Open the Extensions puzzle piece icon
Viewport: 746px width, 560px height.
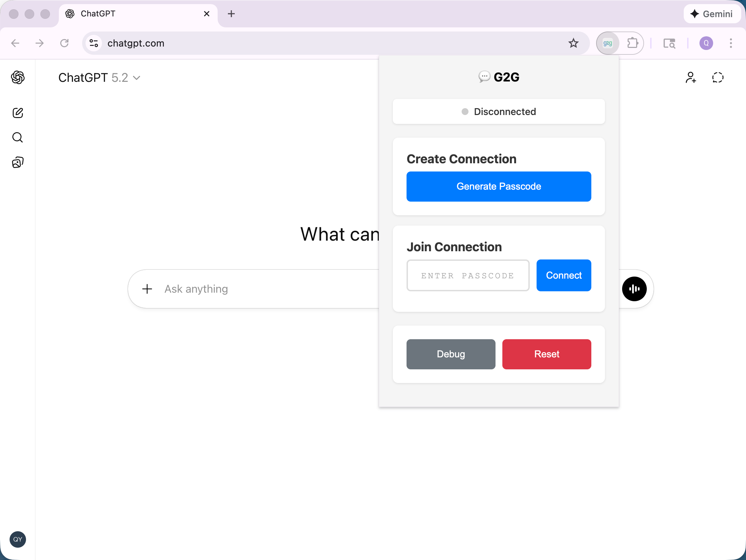pyautogui.click(x=632, y=43)
